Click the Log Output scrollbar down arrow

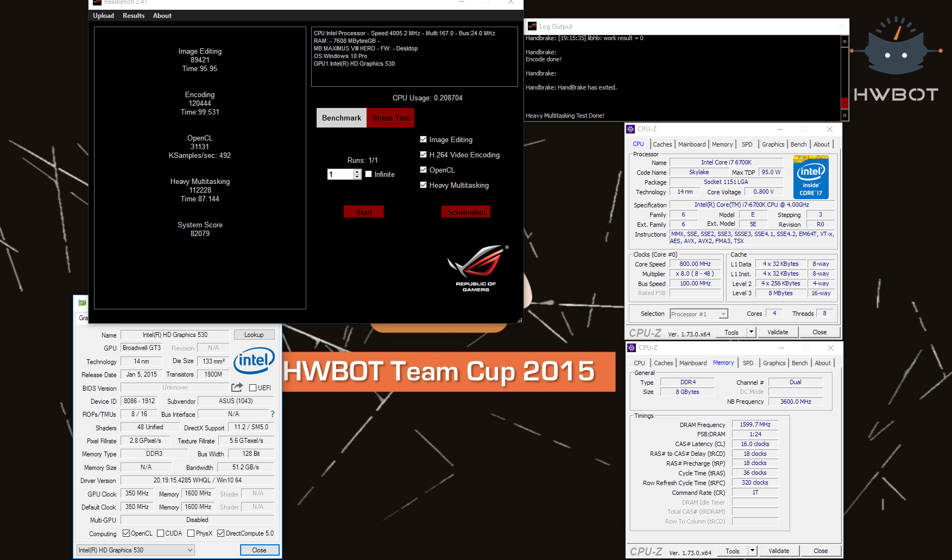(x=844, y=115)
